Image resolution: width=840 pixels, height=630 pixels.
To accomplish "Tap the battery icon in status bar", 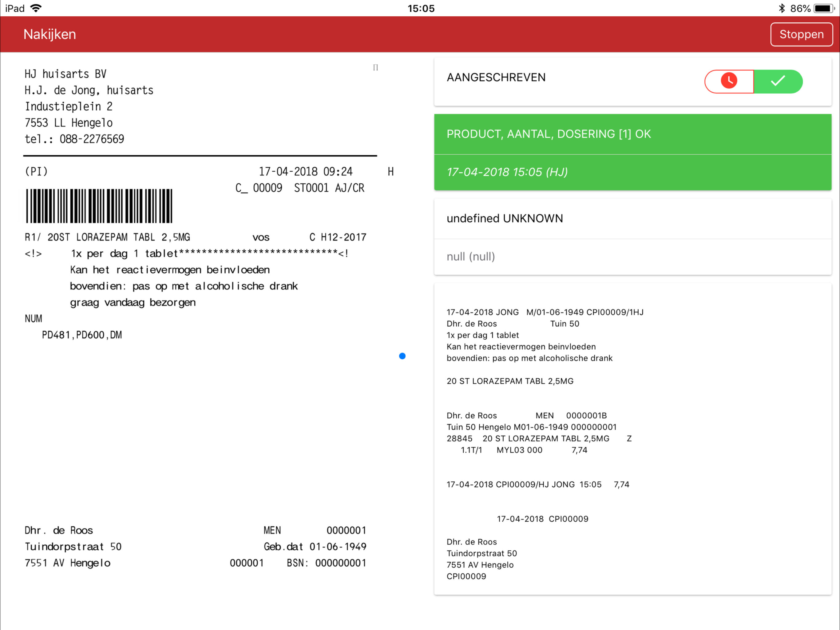I will [x=824, y=8].
